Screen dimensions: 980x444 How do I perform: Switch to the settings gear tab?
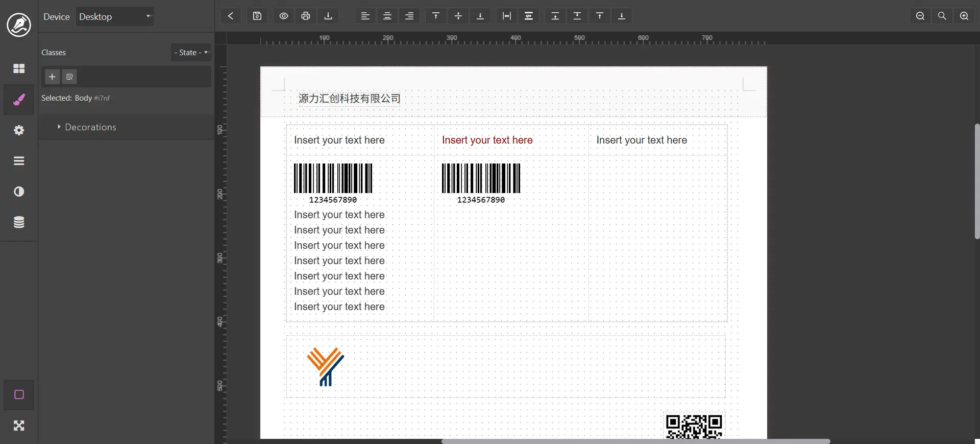19,130
